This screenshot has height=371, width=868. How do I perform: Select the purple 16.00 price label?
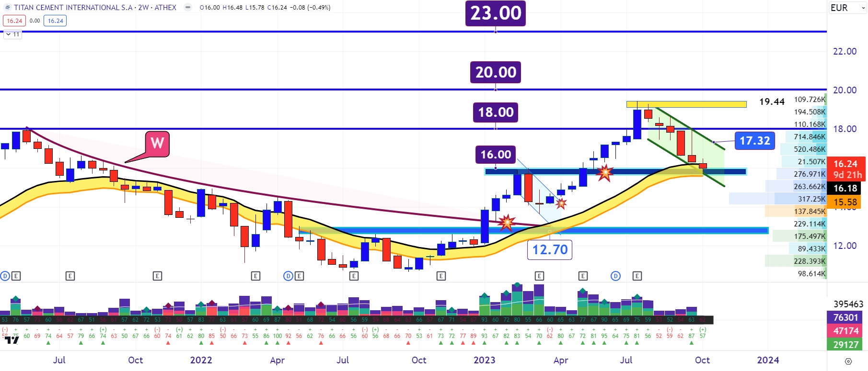tap(496, 155)
